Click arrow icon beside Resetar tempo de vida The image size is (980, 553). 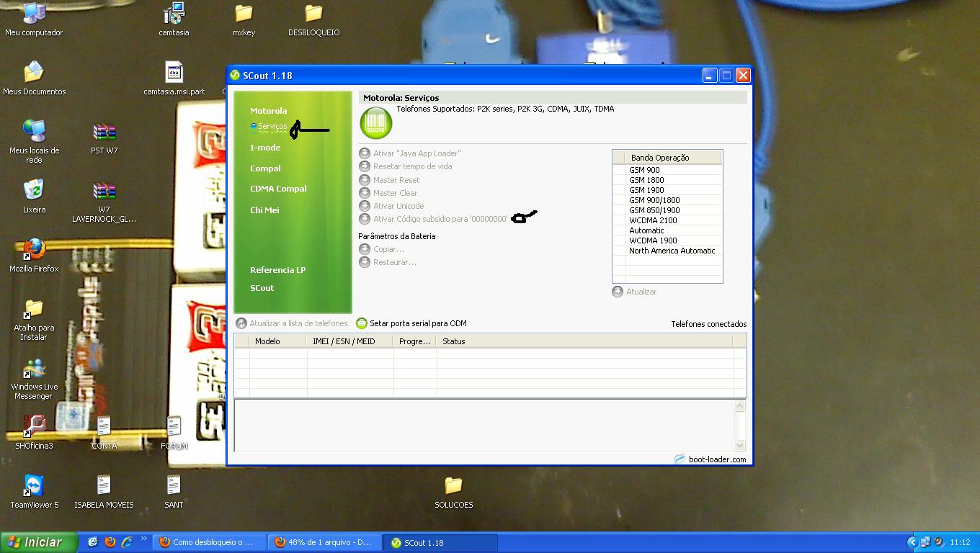point(365,166)
